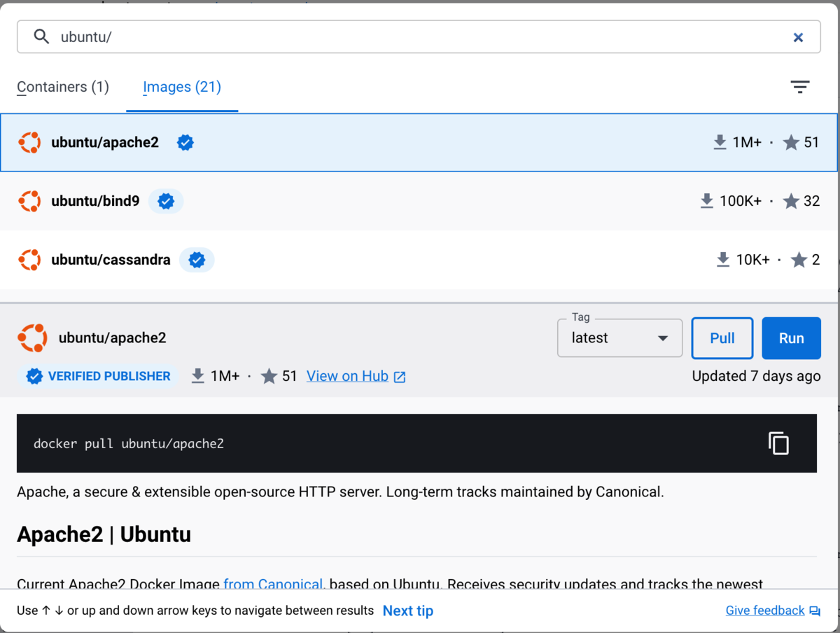
Task: Click in the search field containing ubuntu/
Action: point(419,37)
